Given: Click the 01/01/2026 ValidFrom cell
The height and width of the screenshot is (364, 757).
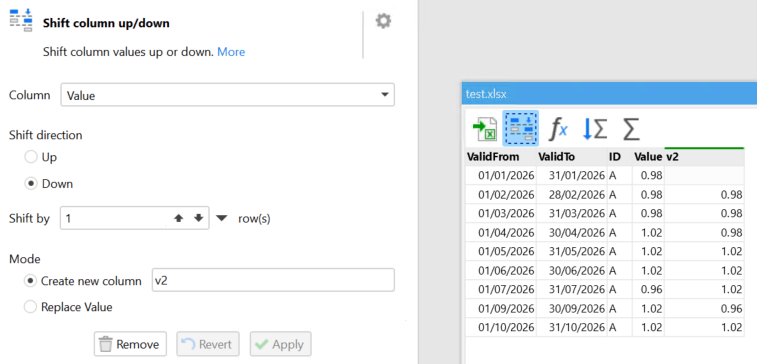Looking at the screenshot, I should 501,175.
